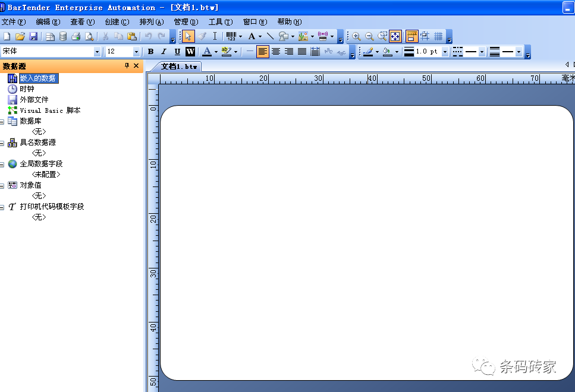Select the text cursor tool
Screen dimensions: 575x392
[215, 36]
